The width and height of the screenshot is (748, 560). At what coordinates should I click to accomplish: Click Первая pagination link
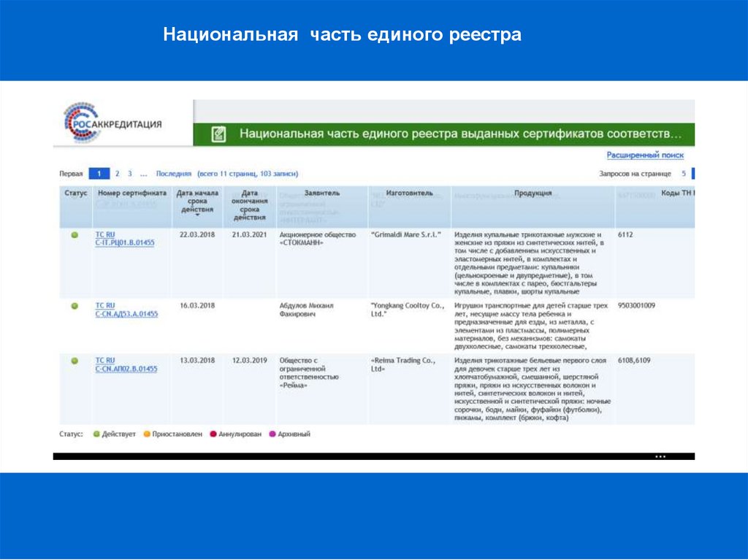coord(71,174)
